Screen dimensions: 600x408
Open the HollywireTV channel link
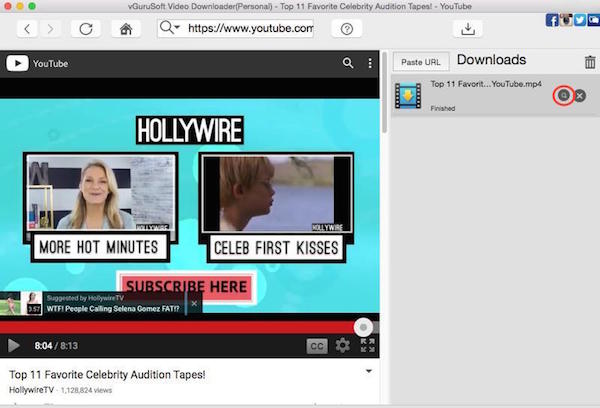point(31,390)
